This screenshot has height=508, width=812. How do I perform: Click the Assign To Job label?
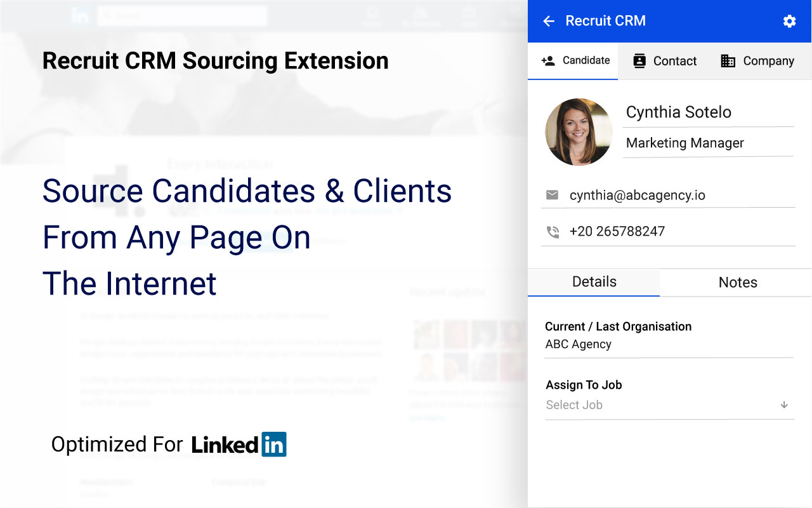(584, 385)
